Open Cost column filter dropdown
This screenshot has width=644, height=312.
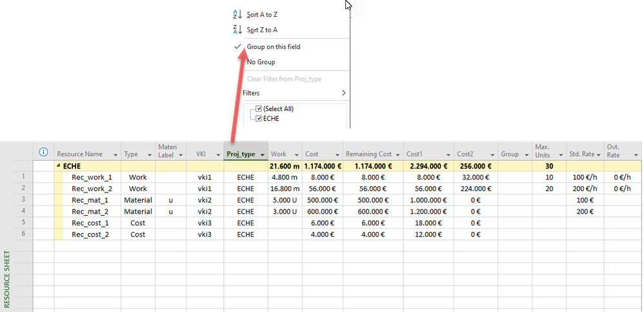click(x=337, y=154)
